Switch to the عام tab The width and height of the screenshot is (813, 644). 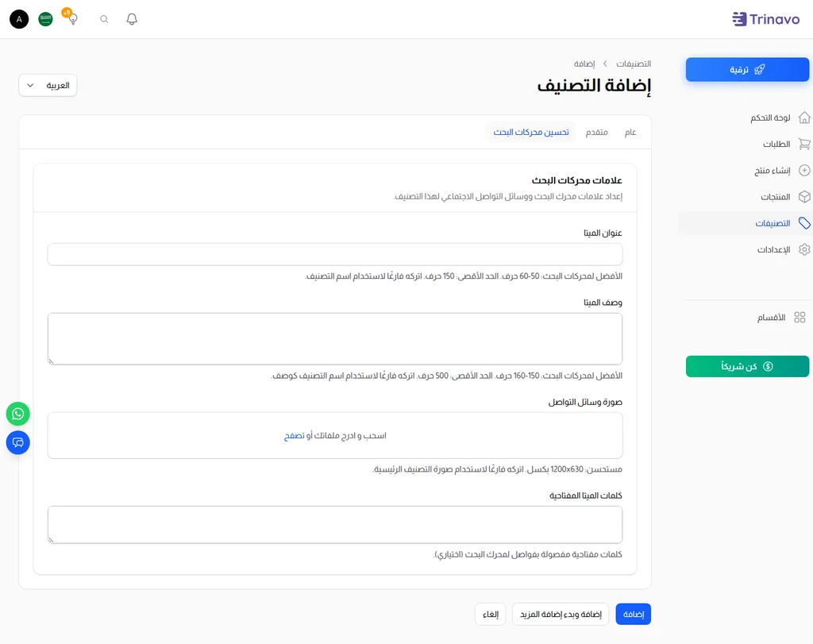click(x=630, y=133)
